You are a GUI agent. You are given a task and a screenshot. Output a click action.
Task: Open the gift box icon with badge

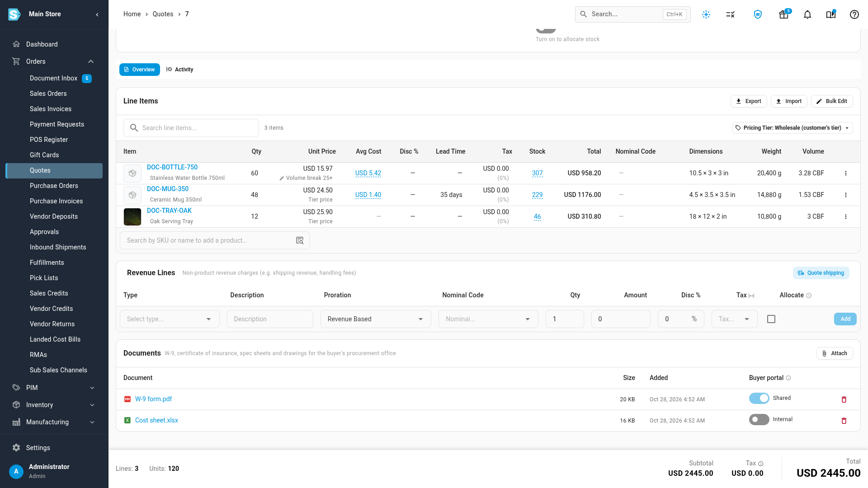pyautogui.click(x=784, y=14)
